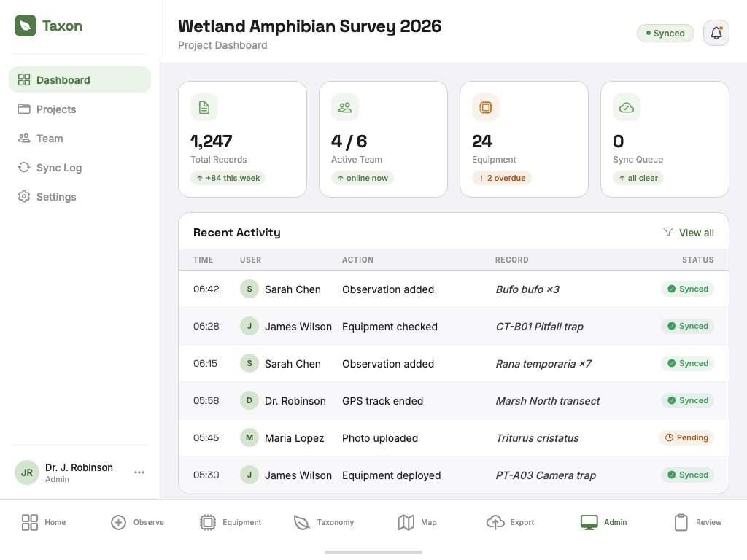The image size is (747, 560).
Task: Open the options menu next to Dr. J. Robinson
Action: (139, 472)
